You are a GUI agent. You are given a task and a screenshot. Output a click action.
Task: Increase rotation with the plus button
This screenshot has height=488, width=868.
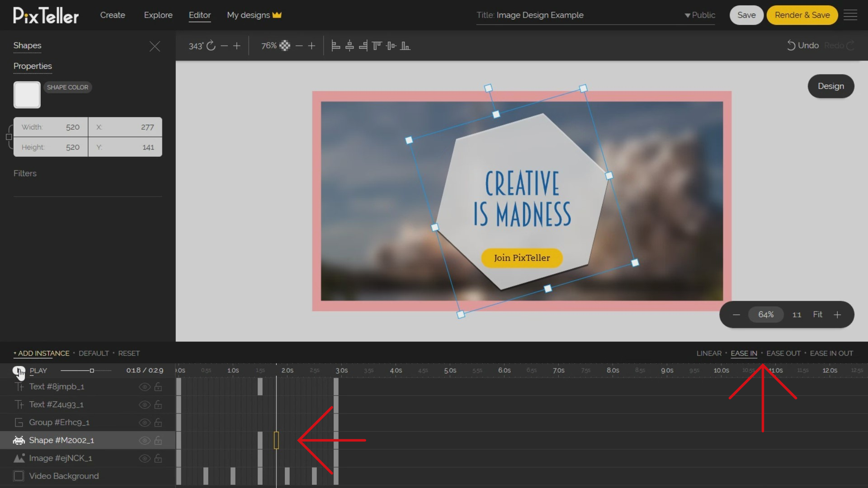click(x=237, y=46)
